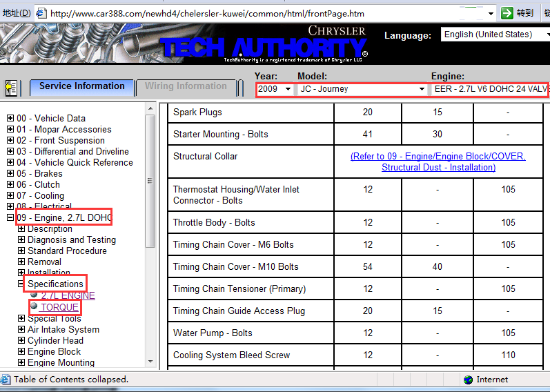Expand 02 - Front Suspension node
550x392 pixels.
click(10, 140)
